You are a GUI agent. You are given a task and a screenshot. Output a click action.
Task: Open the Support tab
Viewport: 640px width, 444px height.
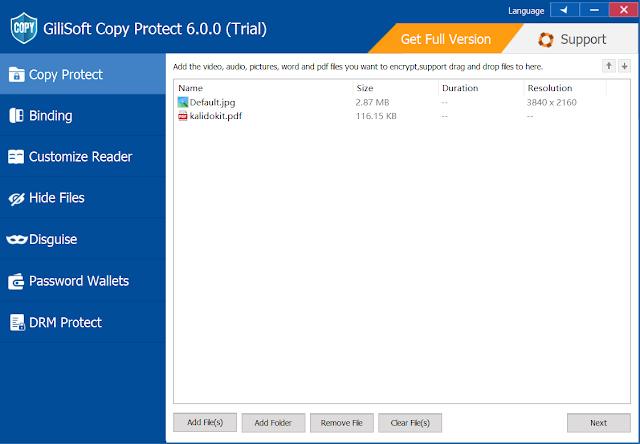click(x=573, y=39)
